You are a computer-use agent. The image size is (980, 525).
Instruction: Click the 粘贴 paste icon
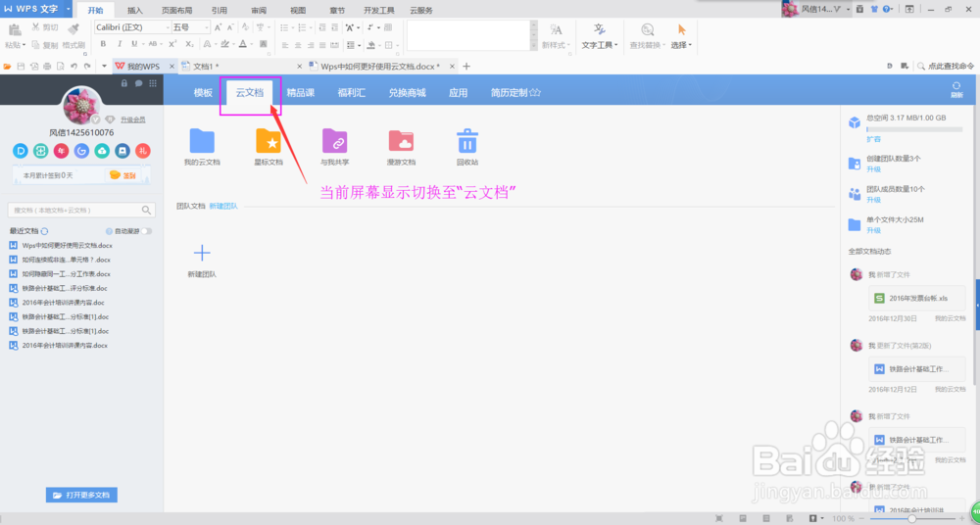point(15,28)
